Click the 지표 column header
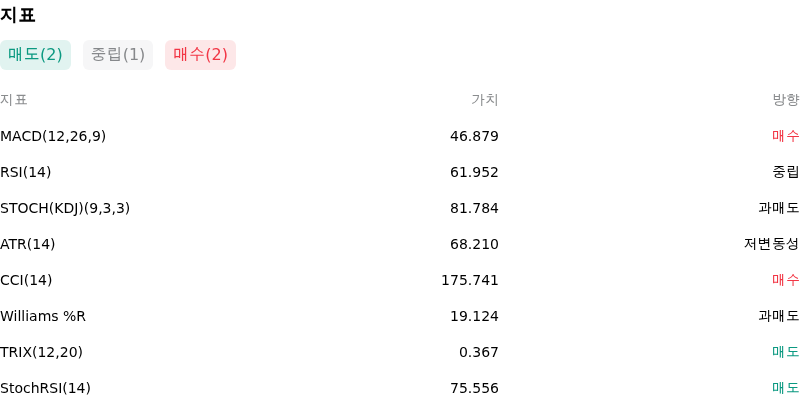Viewport: 800px width, 398px height. click(14, 100)
